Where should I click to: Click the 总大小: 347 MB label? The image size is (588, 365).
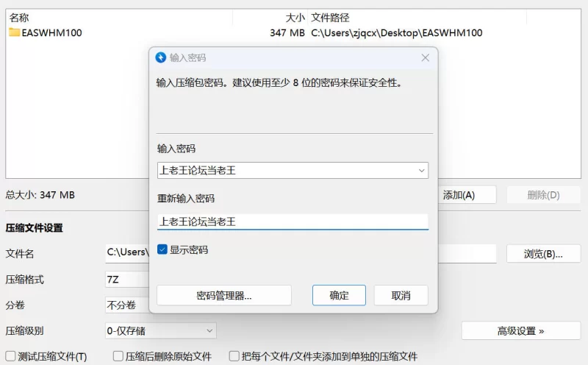coord(40,195)
